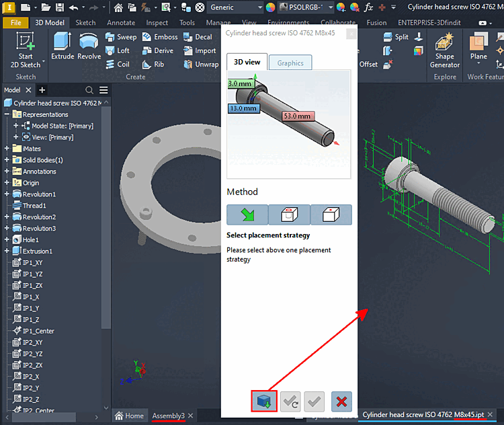Screen dimensions: 504x425
Task: Expand the View: [Primary] node
Action: click(15, 137)
